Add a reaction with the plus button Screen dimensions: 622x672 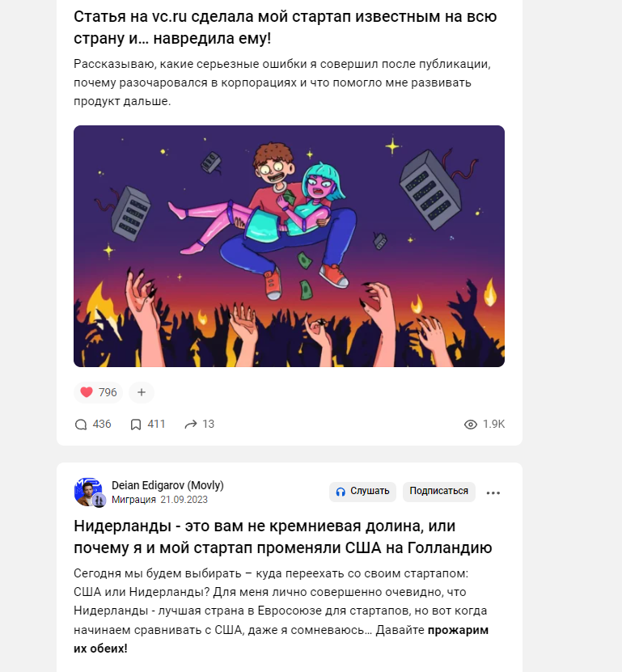[142, 392]
